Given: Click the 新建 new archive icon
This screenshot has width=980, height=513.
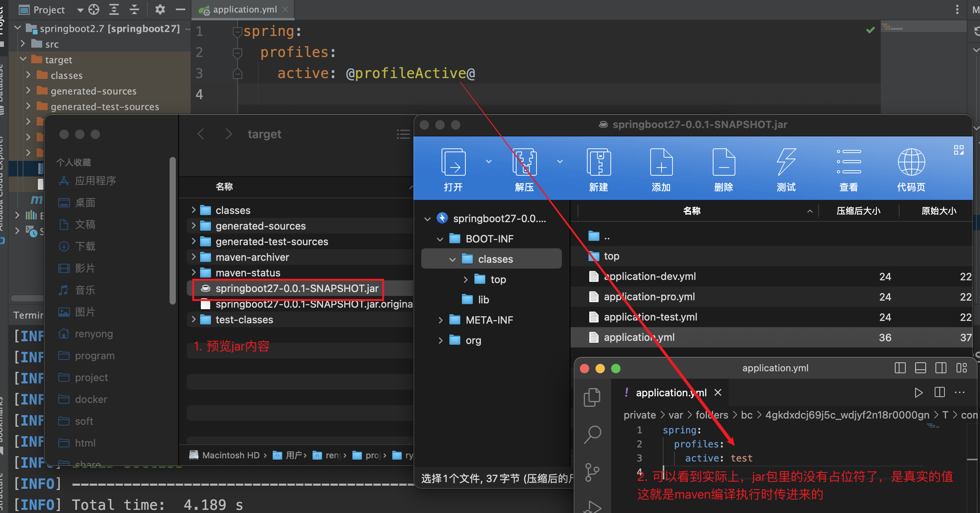Looking at the screenshot, I should point(598,162).
